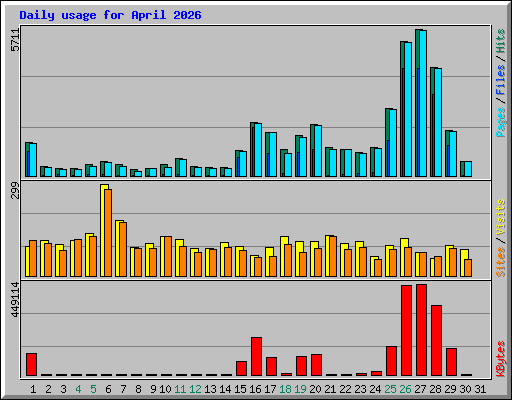Click day 1 on the date axis
This screenshot has width=512, height=400.
click(33, 389)
